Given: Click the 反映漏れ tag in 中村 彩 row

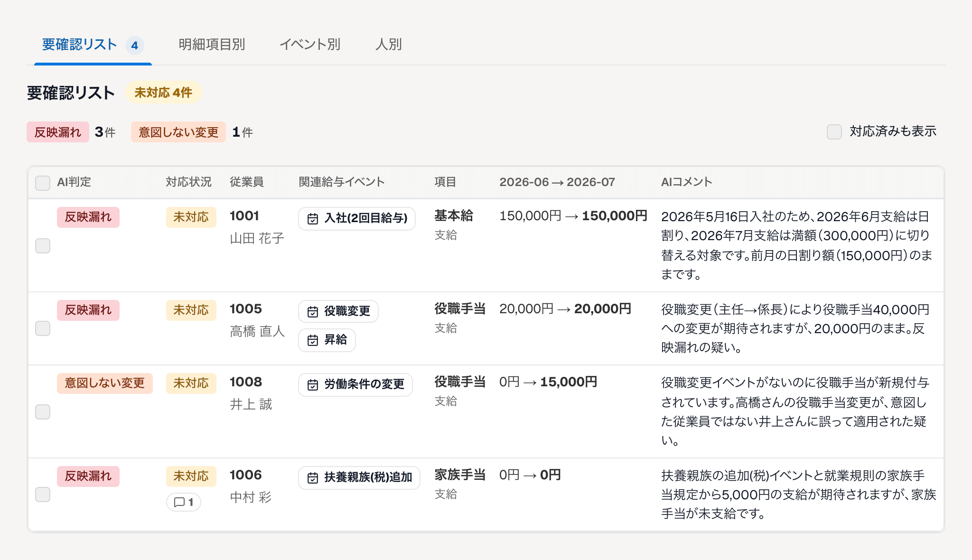Looking at the screenshot, I should pos(88,476).
